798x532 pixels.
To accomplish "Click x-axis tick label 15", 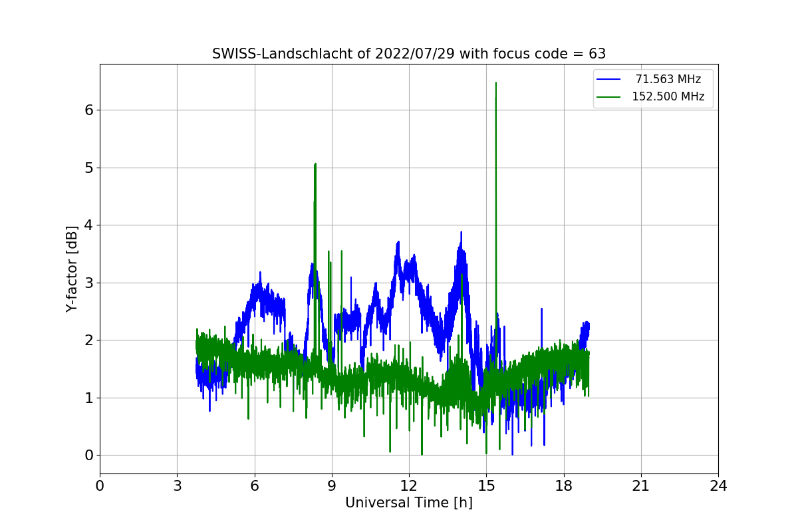I will tap(486, 486).
